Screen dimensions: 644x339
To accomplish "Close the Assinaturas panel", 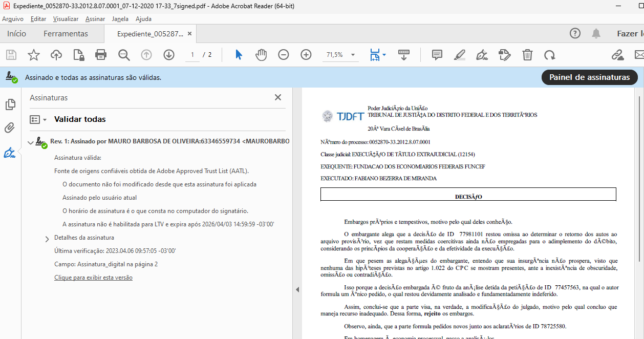I will point(278,97).
